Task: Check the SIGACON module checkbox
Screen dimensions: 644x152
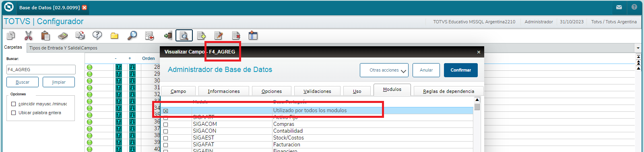Action: click(x=165, y=131)
